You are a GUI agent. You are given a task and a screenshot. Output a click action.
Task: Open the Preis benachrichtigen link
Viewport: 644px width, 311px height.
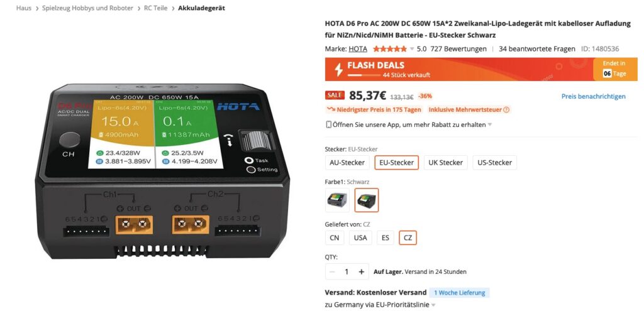pyautogui.click(x=594, y=96)
